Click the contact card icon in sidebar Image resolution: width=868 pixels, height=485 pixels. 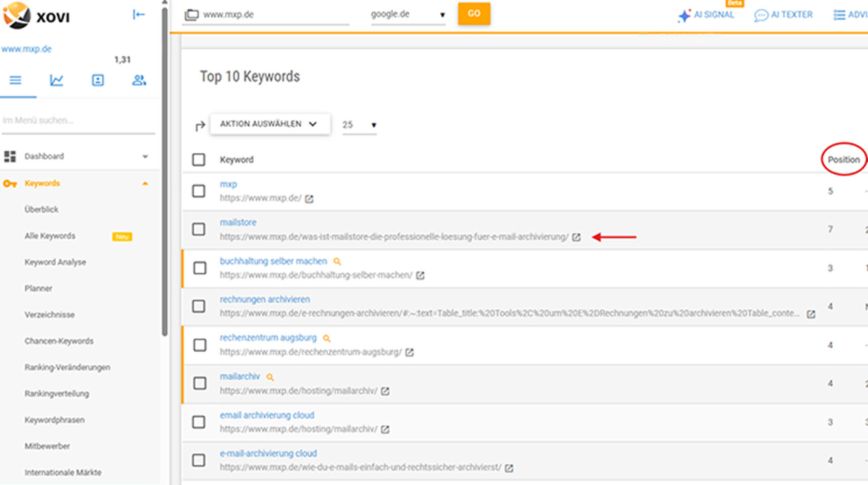(98, 80)
